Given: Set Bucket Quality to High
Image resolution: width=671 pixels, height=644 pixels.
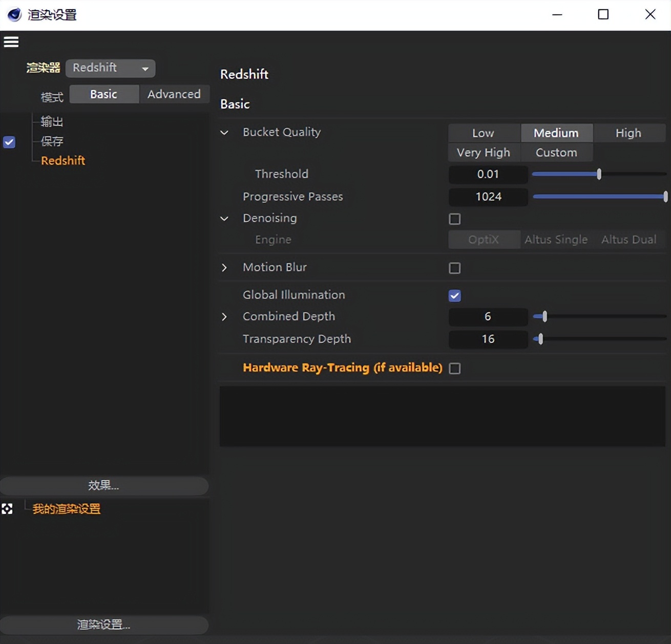Looking at the screenshot, I should (628, 133).
